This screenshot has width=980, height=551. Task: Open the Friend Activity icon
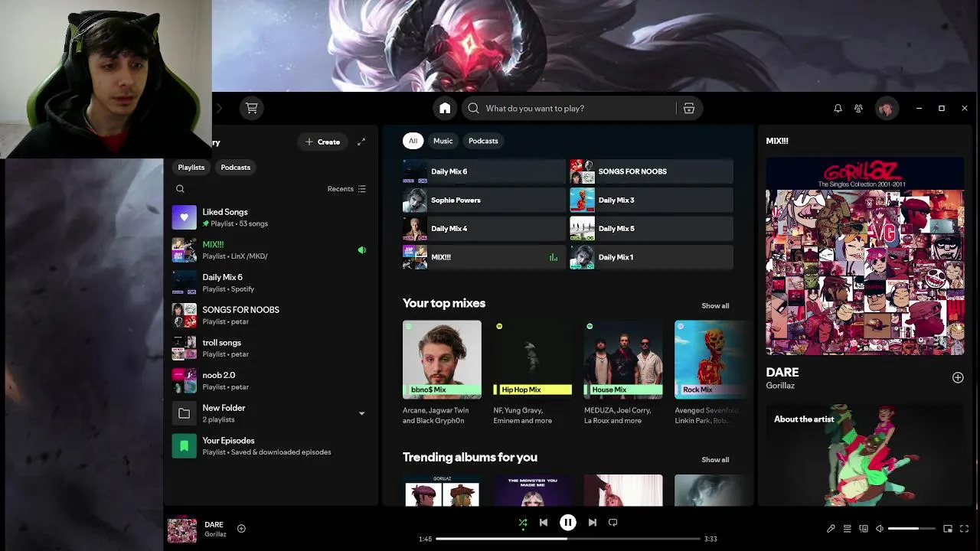(858, 108)
